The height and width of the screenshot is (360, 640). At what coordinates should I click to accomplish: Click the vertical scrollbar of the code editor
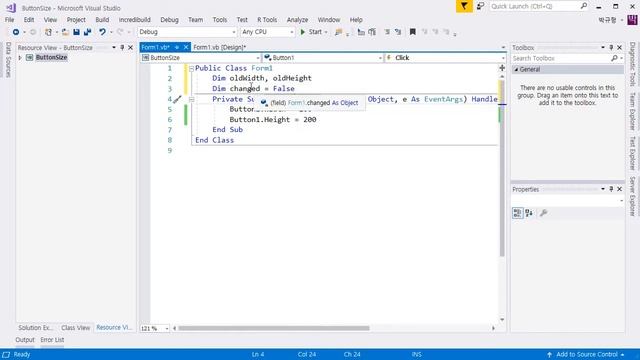pos(502,167)
